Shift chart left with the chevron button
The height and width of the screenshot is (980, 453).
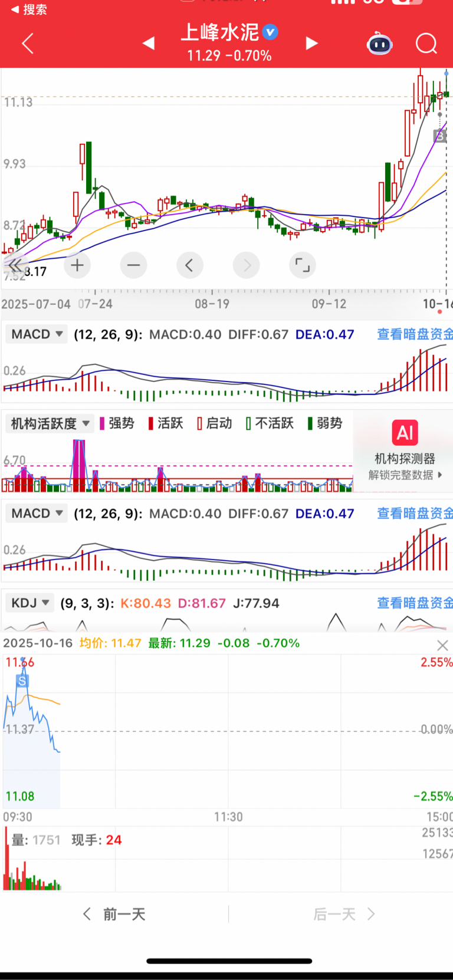(x=189, y=265)
